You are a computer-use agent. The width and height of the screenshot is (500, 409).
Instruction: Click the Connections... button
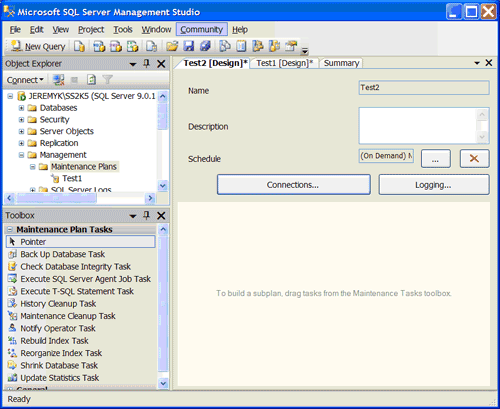coord(294,184)
